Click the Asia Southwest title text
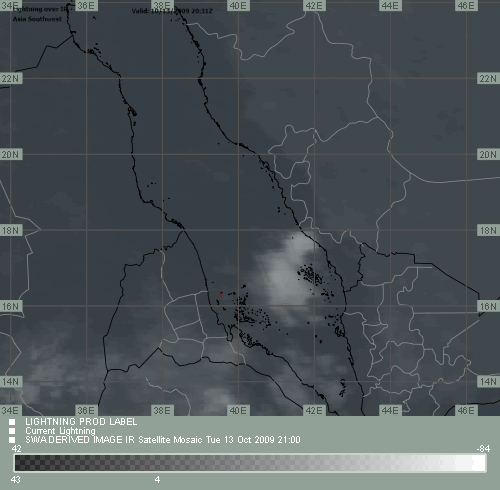 (x=37, y=19)
